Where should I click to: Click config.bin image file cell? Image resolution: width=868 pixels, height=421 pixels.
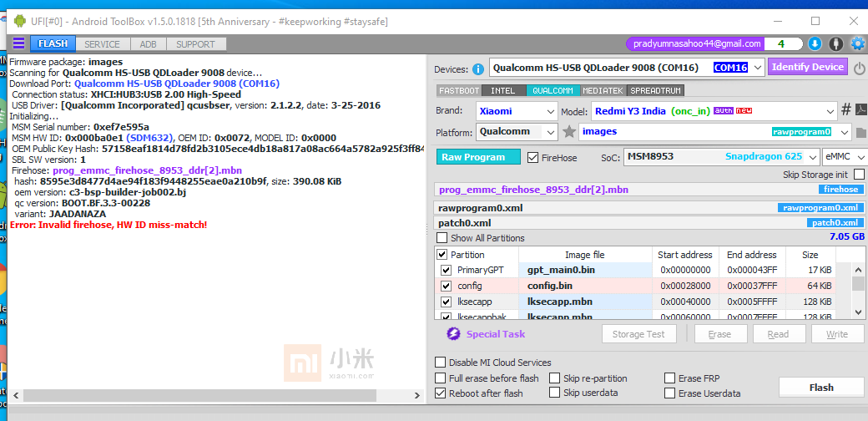[x=585, y=287]
